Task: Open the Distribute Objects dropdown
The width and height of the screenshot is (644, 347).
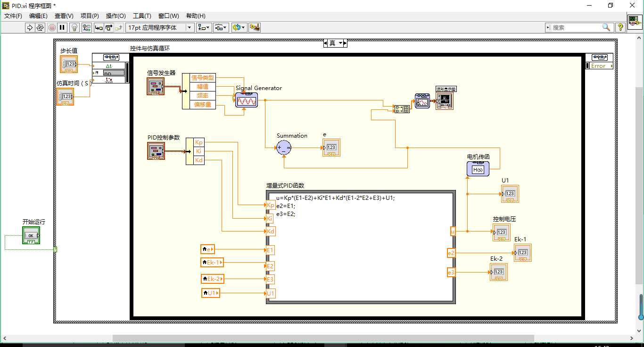Action: coord(221,27)
